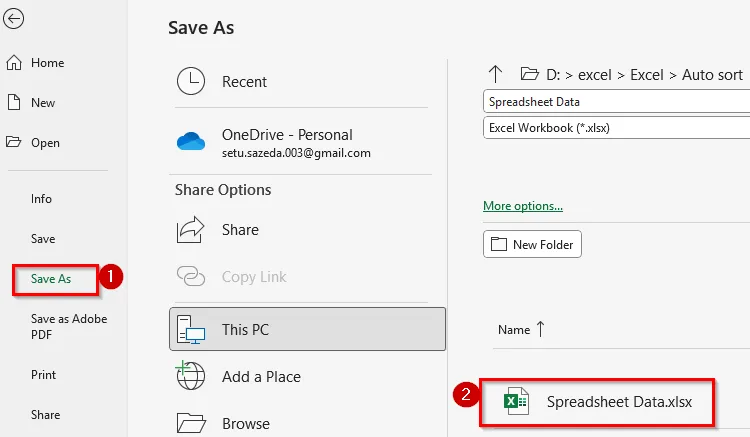Select Save As in the left menu
Screen dimensions: 750x437
point(51,279)
